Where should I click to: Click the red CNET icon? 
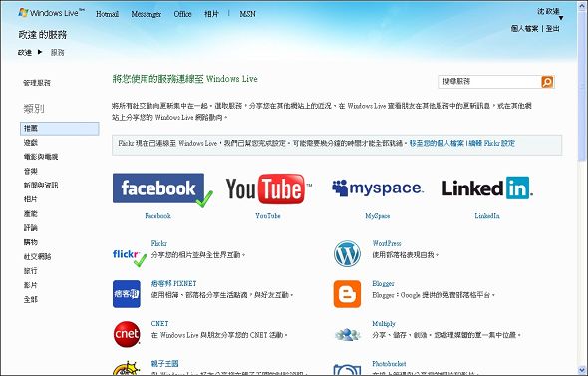(x=127, y=334)
